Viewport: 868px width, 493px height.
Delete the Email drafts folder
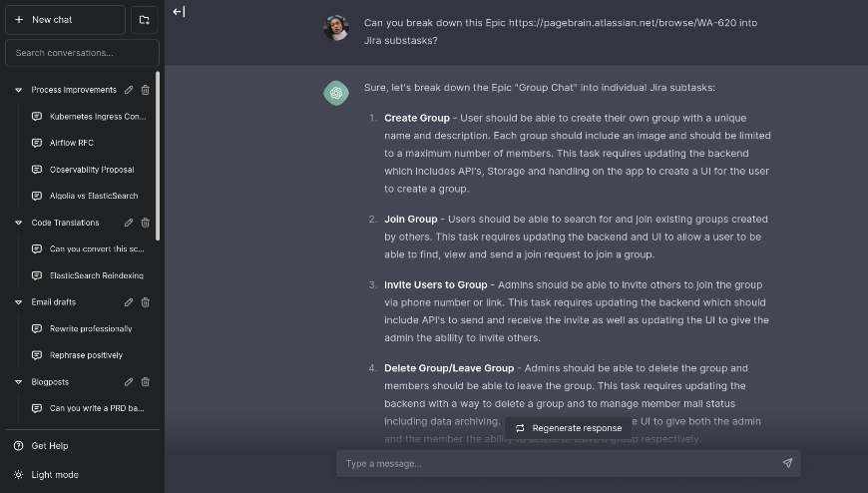click(x=146, y=301)
